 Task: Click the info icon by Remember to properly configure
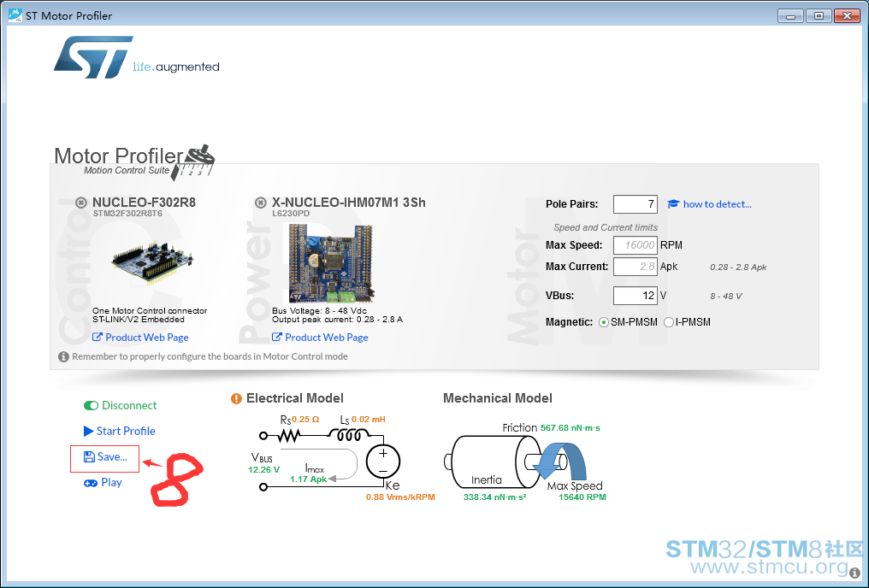click(x=64, y=356)
